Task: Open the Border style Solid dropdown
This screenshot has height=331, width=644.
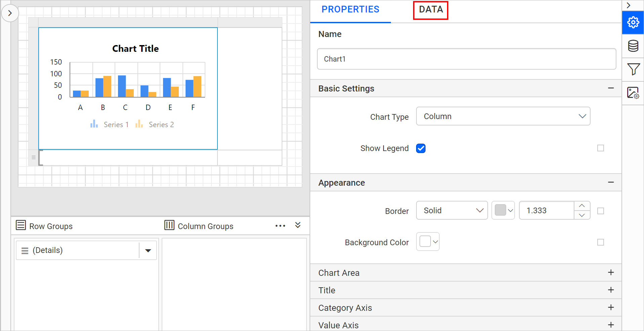Action: (452, 210)
